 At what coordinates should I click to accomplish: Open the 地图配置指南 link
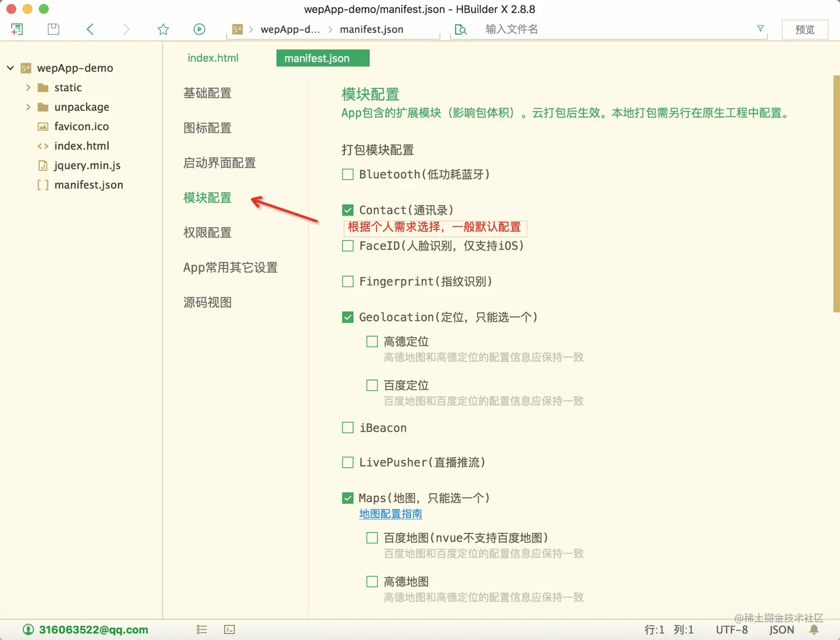pos(391,514)
